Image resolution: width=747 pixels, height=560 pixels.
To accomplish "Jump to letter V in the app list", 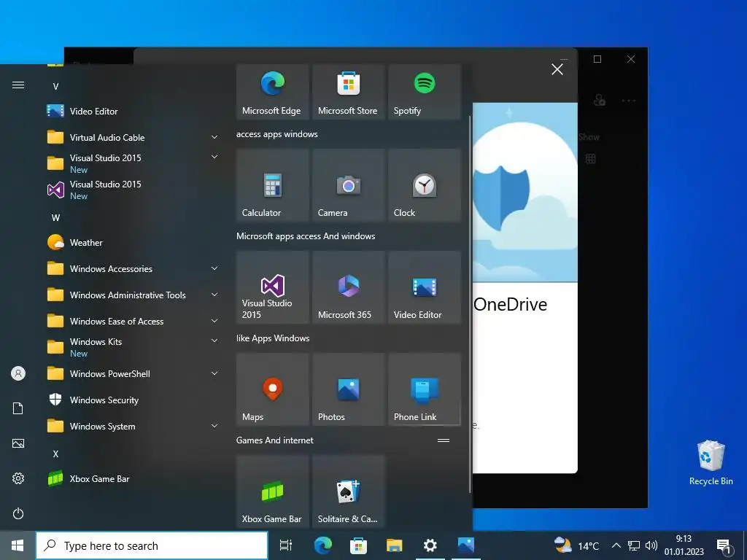I will tap(55, 87).
